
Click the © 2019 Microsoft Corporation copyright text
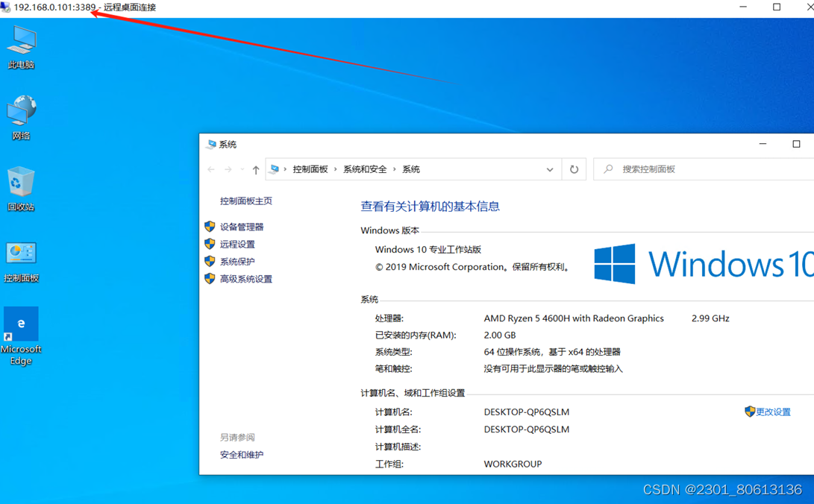pyautogui.click(x=472, y=267)
